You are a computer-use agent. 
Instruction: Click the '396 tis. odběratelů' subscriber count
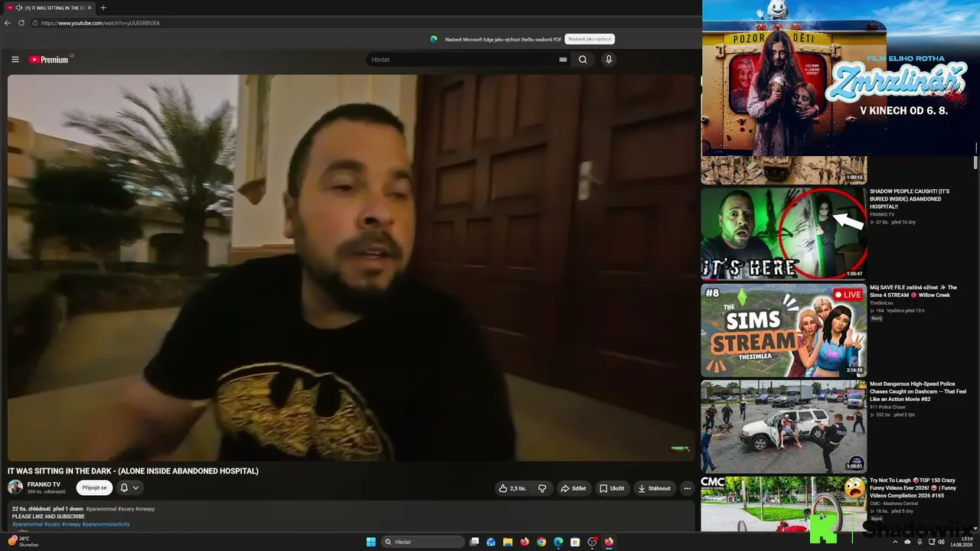[47, 492]
